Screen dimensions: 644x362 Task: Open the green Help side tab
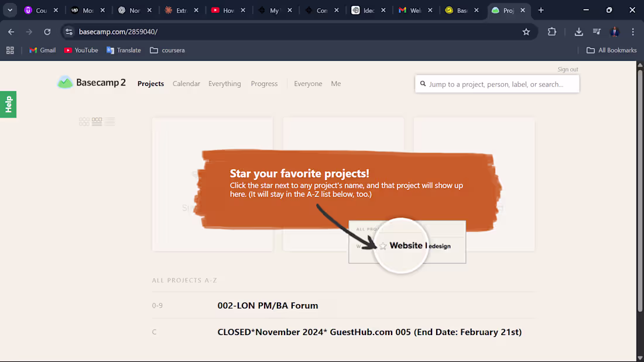[8, 104]
